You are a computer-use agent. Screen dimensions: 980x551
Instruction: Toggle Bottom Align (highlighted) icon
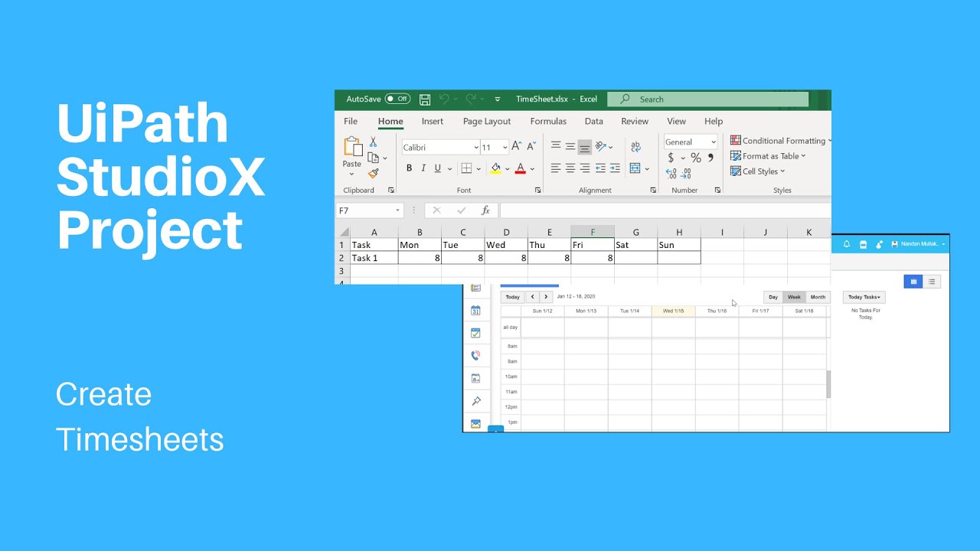585,146
